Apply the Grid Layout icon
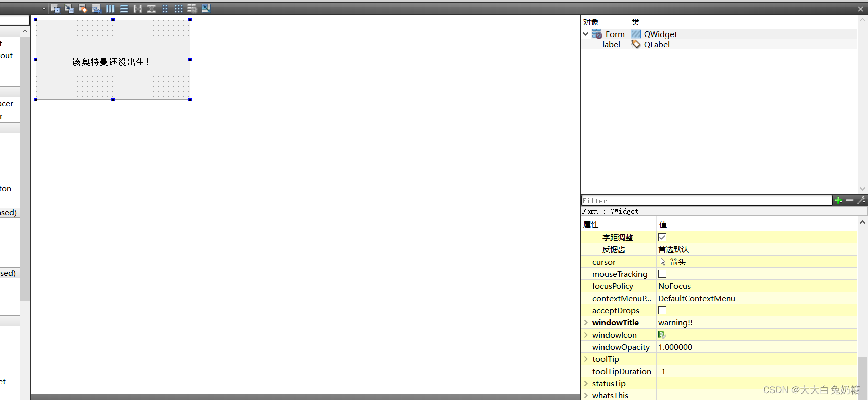Screen dimensions: 868x400 pyautogui.click(x=178, y=8)
